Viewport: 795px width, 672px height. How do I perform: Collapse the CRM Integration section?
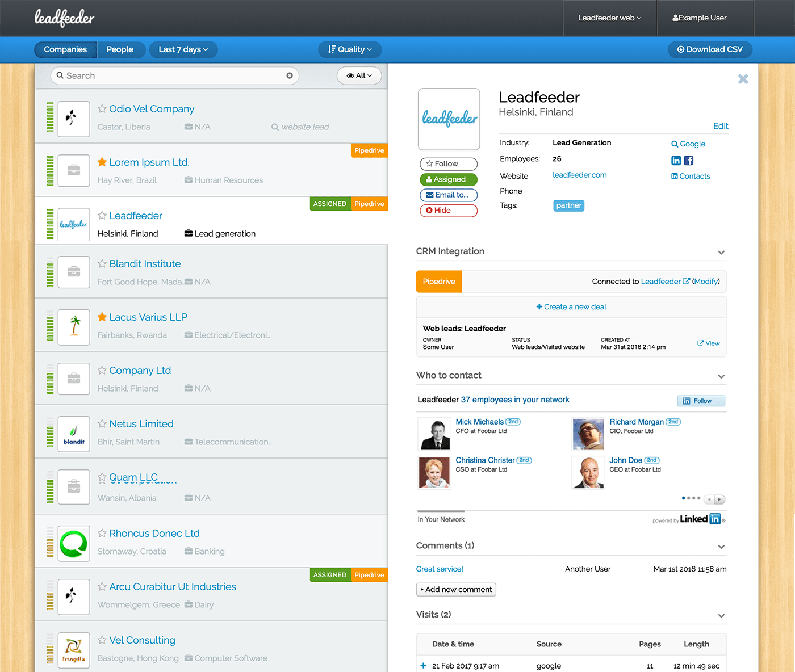point(721,252)
